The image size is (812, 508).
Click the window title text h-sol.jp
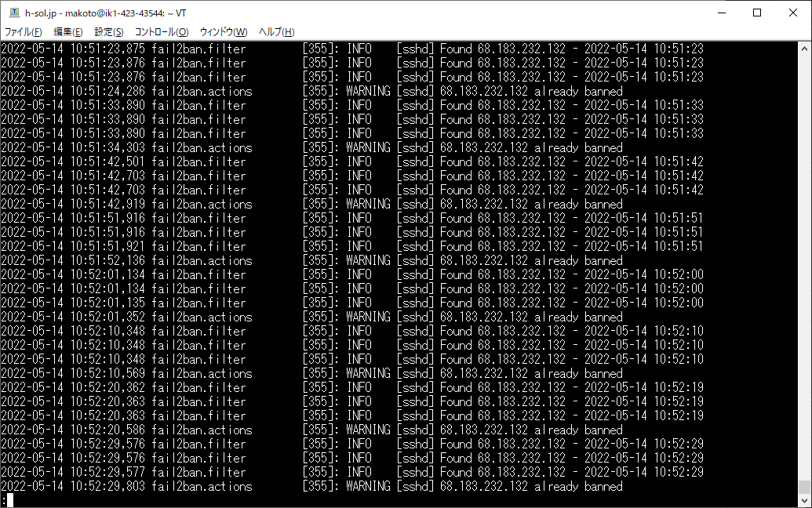(41, 13)
